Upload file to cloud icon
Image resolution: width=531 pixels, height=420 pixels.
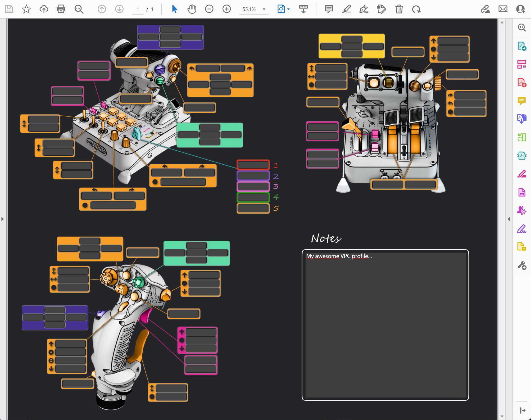(x=44, y=9)
